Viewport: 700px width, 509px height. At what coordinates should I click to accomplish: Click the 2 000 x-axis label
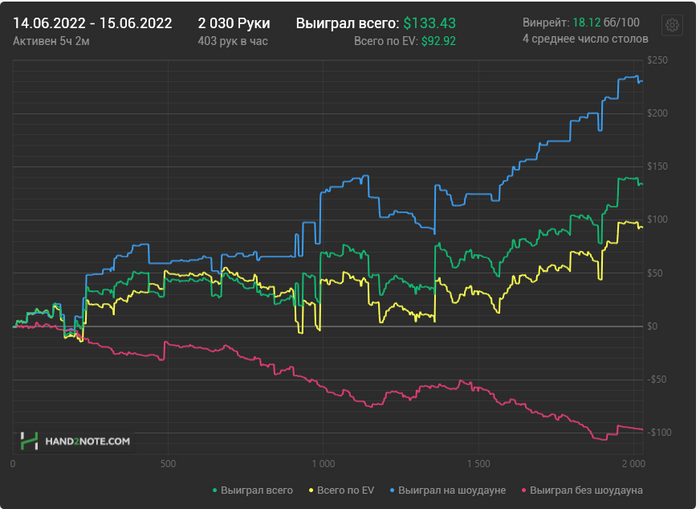[634, 463]
